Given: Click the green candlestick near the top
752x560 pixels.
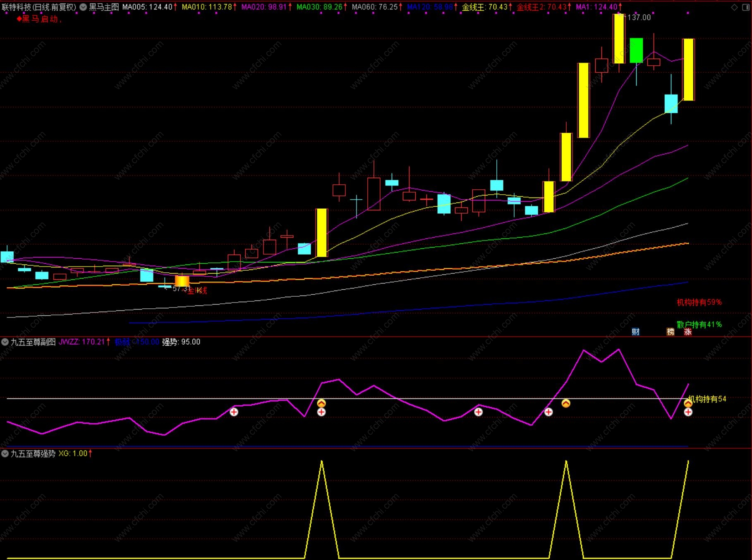Looking at the screenshot, I should point(636,50).
